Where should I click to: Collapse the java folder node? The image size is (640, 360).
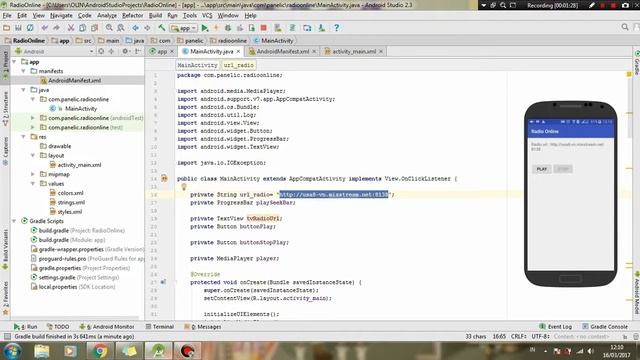pos(24,90)
